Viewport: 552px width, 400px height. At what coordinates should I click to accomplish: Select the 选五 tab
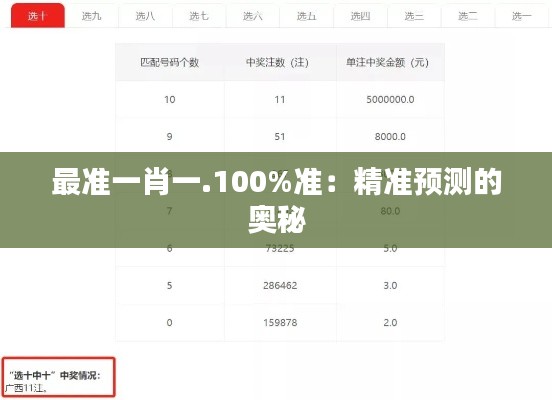[x=307, y=16]
